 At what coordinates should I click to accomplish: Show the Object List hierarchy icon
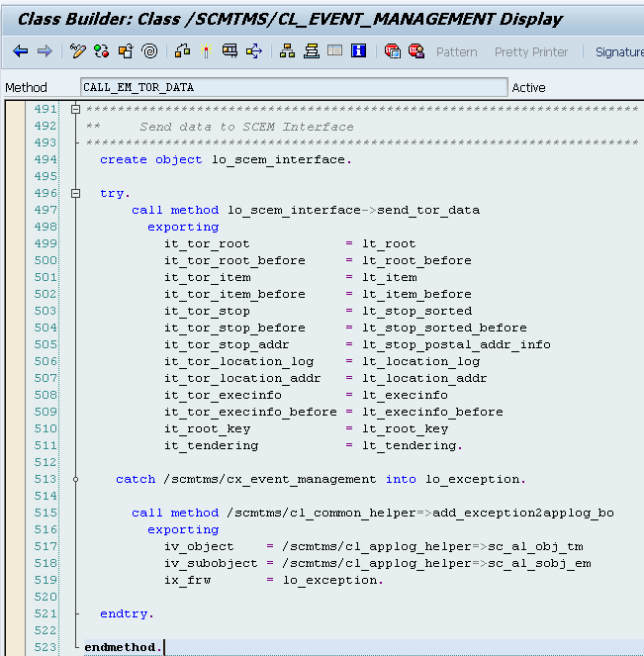coord(287,51)
